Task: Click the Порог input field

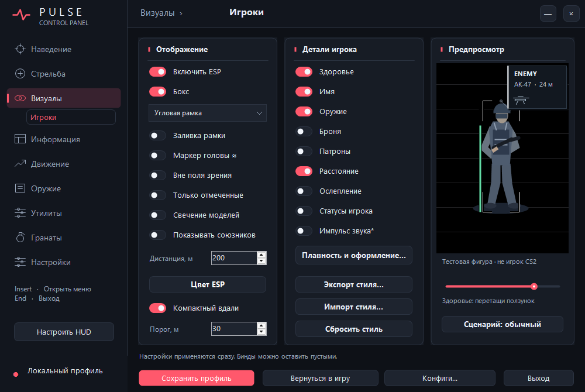Action: point(234,329)
